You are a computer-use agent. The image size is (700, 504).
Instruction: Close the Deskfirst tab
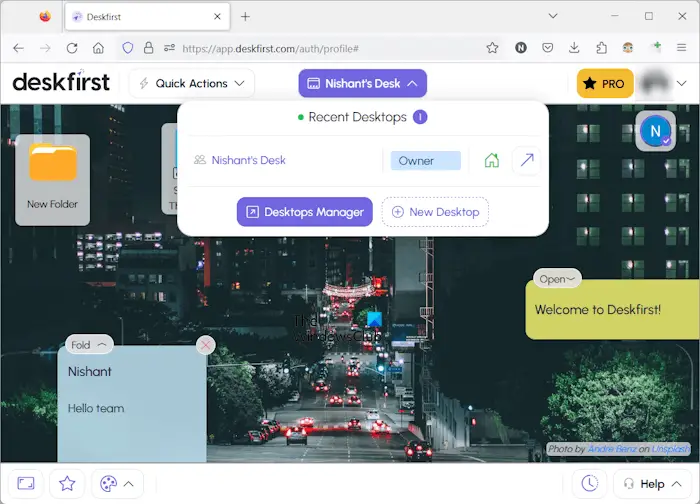coord(217,17)
